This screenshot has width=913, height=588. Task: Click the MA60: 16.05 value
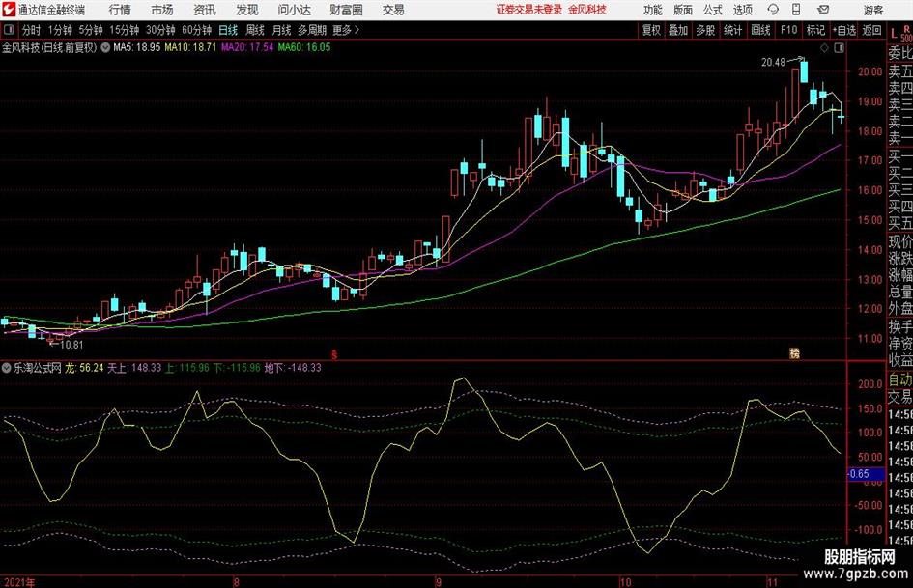[x=304, y=47]
